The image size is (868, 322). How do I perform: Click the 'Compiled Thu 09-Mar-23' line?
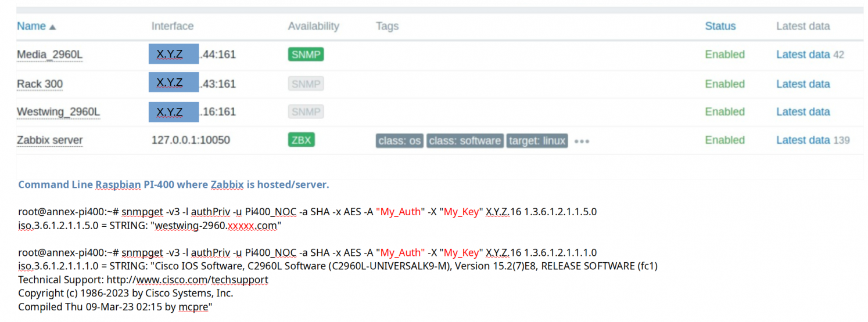pos(115,307)
